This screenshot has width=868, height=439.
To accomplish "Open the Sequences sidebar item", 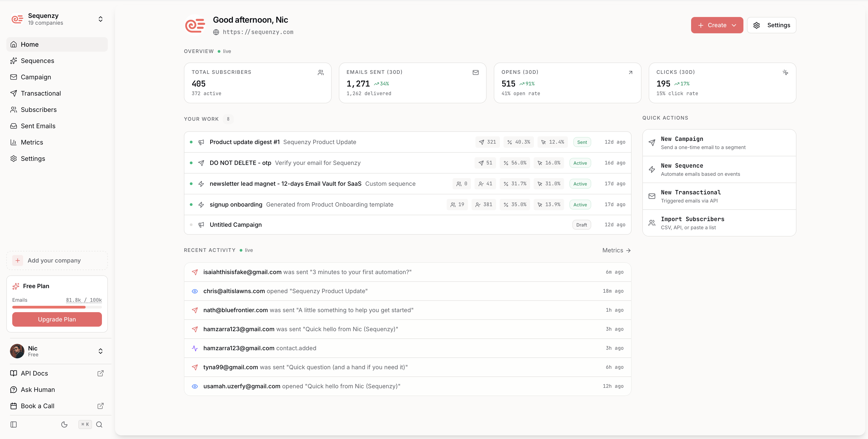I will pyautogui.click(x=37, y=61).
